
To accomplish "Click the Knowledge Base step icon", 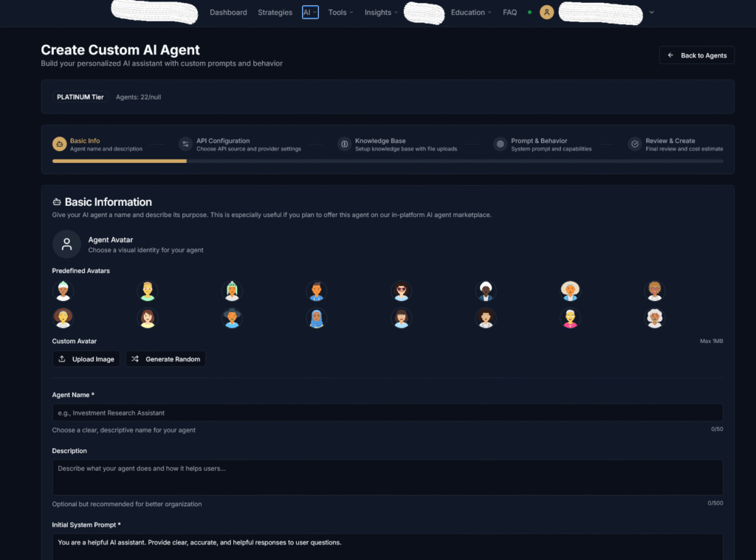I will click(344, 145).
